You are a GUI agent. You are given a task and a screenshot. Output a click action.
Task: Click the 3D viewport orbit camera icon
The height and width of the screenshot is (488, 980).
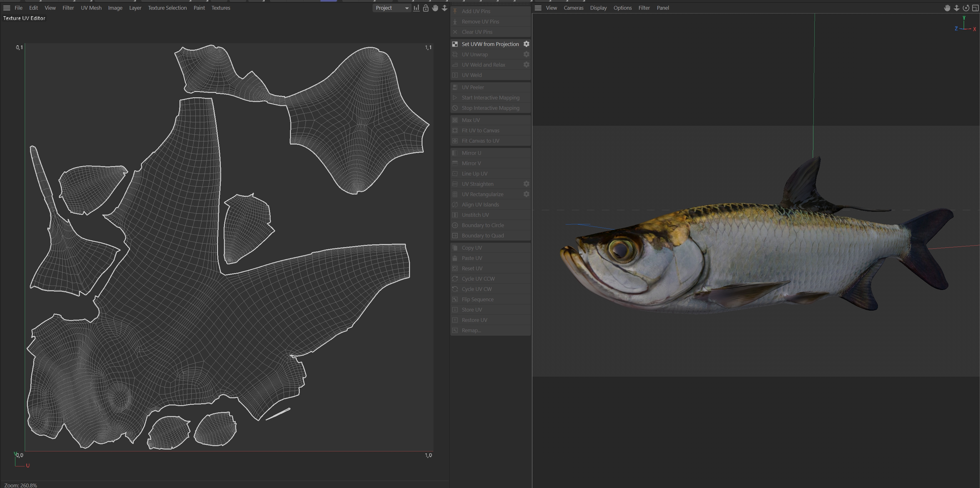tap(966, 8)
